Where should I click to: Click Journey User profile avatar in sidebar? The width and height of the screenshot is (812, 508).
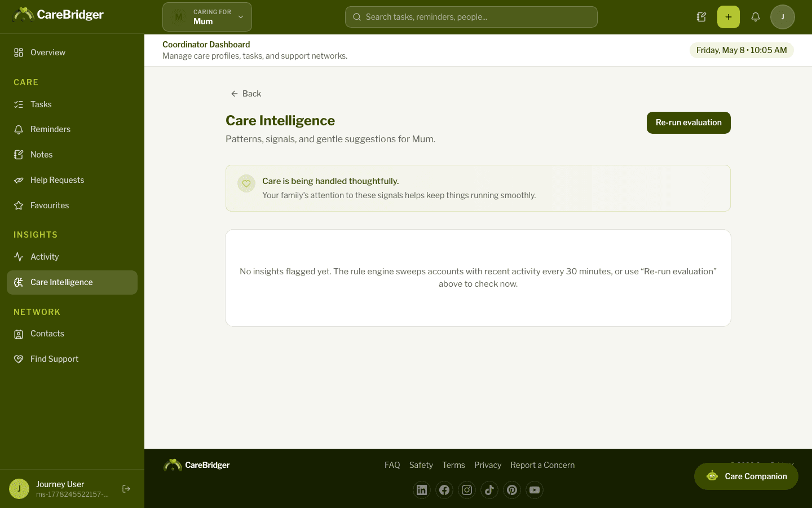(x=19, y=489)
